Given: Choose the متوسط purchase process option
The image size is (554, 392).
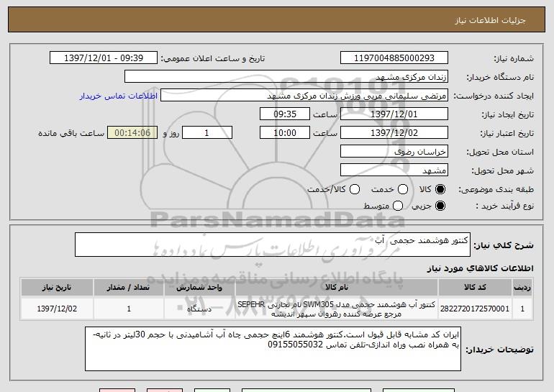Looking at the screenshot, I should point(398,206).
